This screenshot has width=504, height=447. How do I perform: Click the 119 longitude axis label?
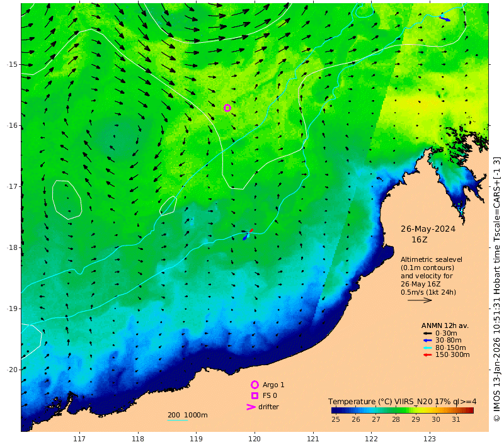point(196,439)
